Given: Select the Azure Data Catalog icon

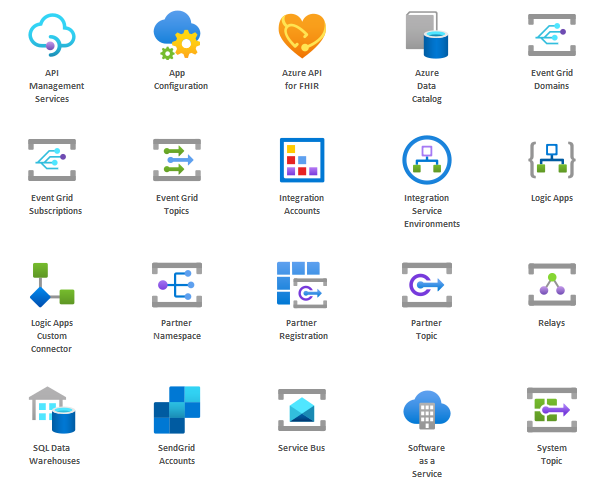Looking at the screenshot, I should click(427, 35).
